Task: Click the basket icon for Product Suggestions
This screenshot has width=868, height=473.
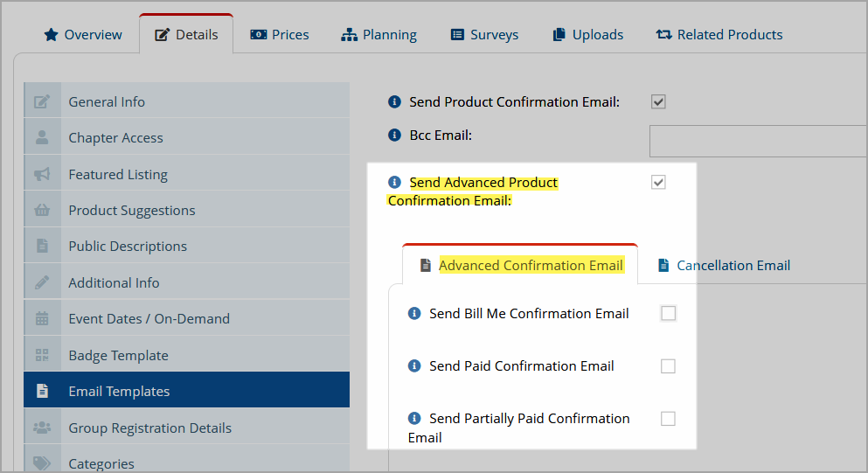Action: tap(42, 210)
